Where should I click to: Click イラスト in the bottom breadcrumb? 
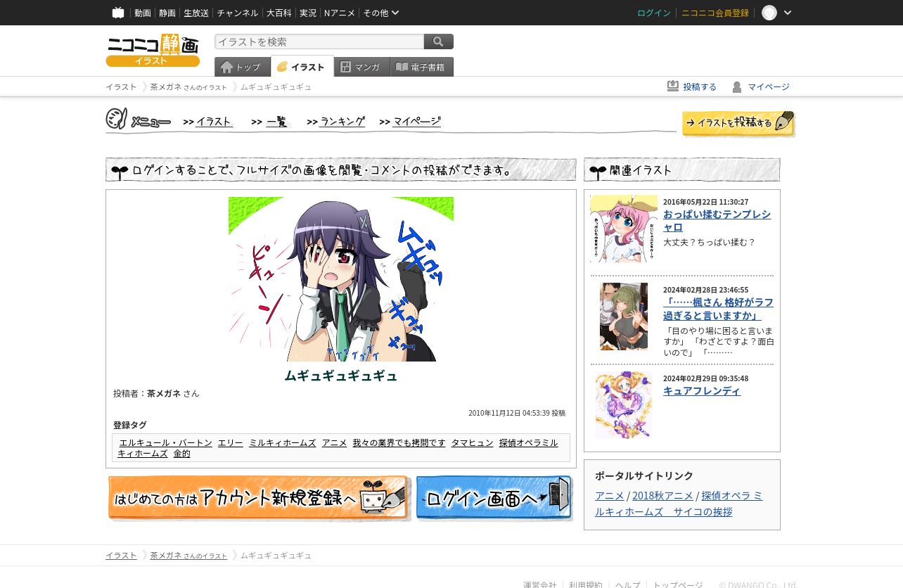pos(121,556)
